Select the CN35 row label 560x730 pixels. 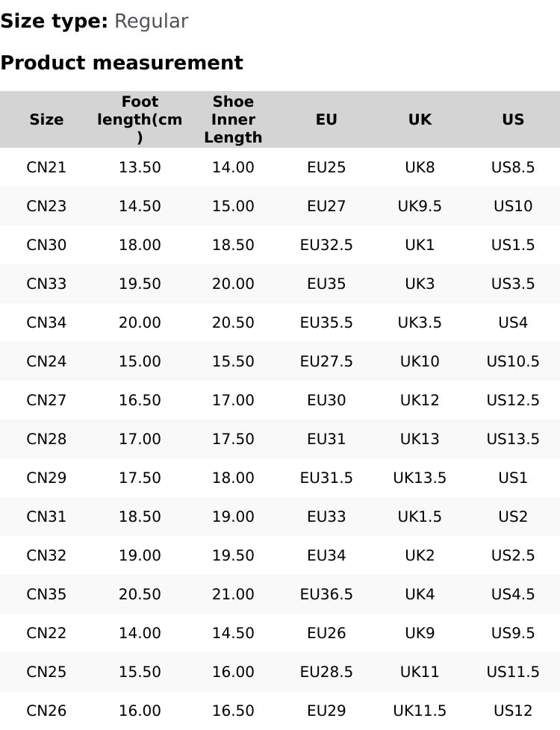click(x=46, y=594)
